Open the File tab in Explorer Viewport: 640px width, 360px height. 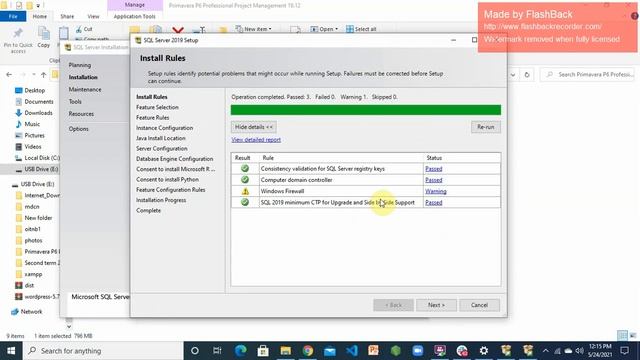13,16
